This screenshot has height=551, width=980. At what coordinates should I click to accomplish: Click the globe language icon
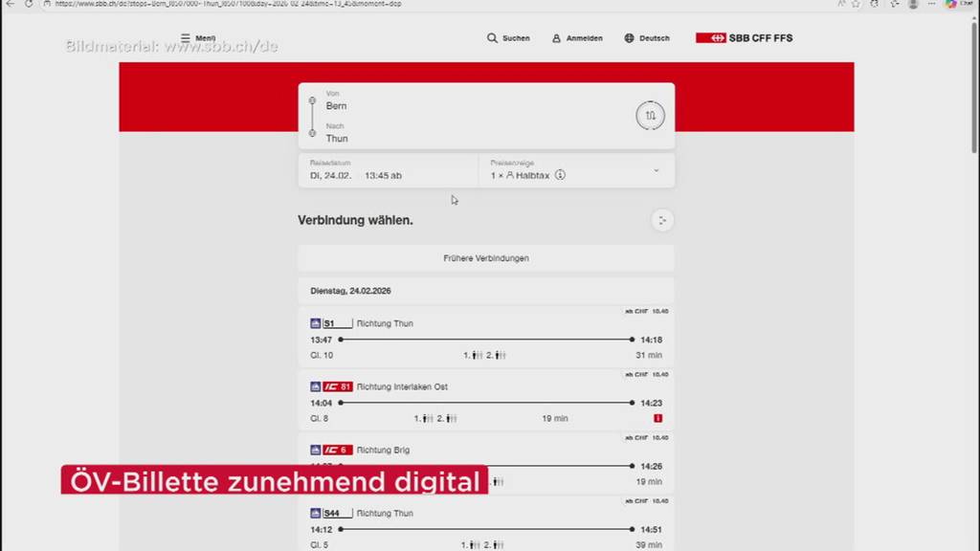click(629, 38)
